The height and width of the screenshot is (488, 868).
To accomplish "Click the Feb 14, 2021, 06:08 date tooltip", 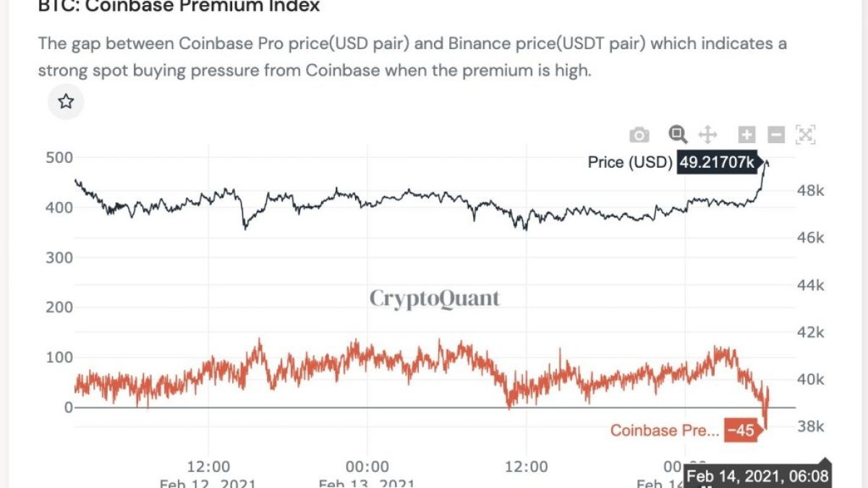I will pos(757,476).
